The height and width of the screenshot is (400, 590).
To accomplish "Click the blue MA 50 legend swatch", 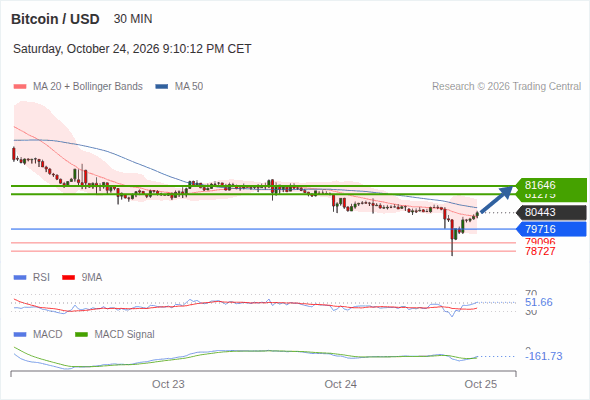I will click(x=162, y=87).
